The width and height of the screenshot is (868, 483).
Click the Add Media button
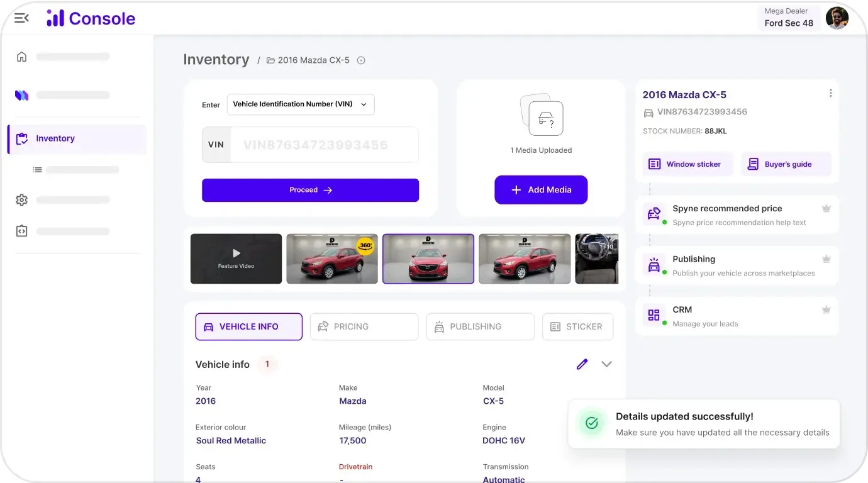coord(541,190)
